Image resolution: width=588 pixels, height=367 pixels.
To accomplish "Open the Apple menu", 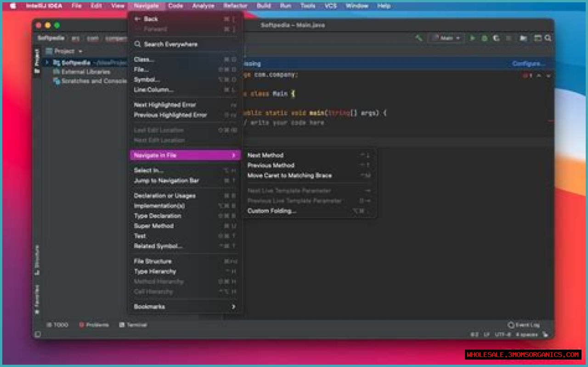I will (12, 6).
